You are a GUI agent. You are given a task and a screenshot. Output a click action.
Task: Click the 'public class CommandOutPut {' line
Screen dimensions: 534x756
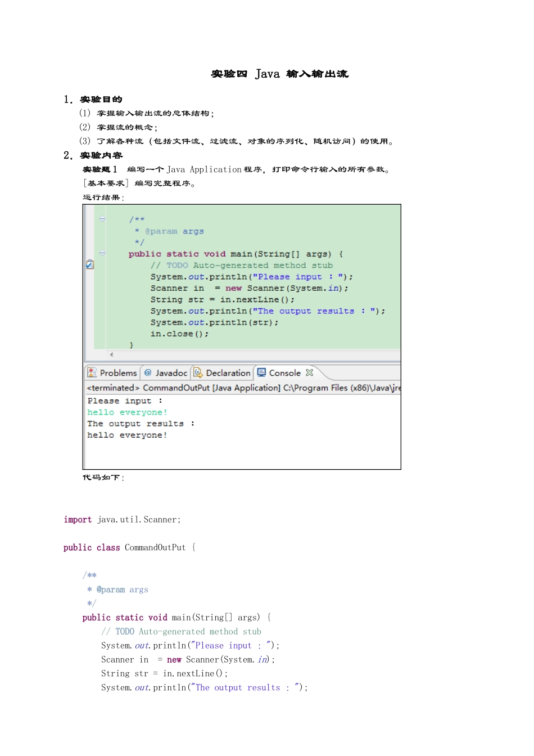(129, 547)
